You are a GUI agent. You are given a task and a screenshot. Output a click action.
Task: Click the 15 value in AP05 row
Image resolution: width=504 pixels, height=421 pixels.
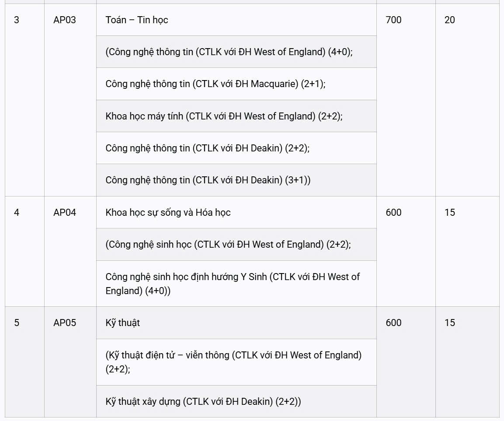[x=449, y=323]
